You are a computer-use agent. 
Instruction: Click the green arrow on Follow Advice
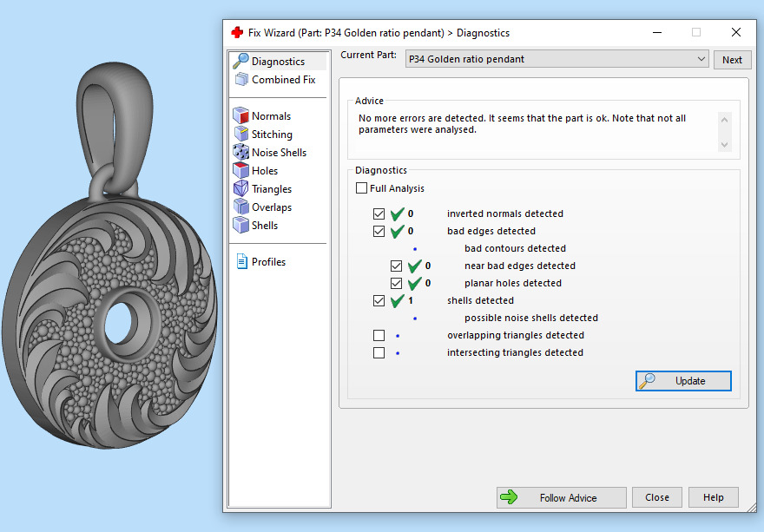point(509,497)
